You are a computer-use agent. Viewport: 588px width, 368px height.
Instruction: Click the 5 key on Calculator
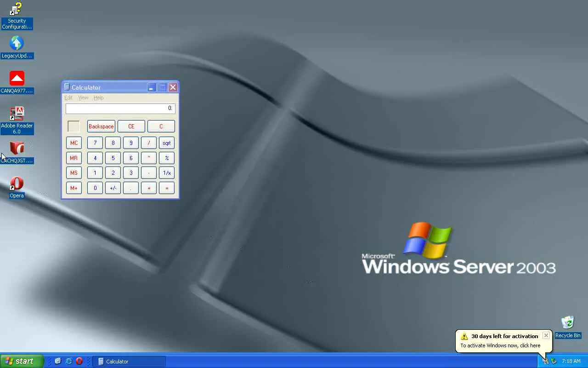(x=113, y=158)
